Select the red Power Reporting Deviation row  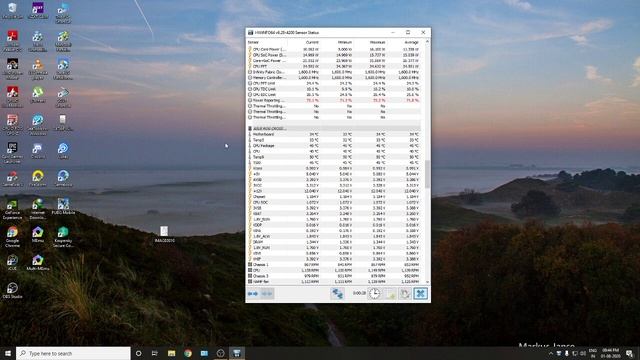point(333,100)
